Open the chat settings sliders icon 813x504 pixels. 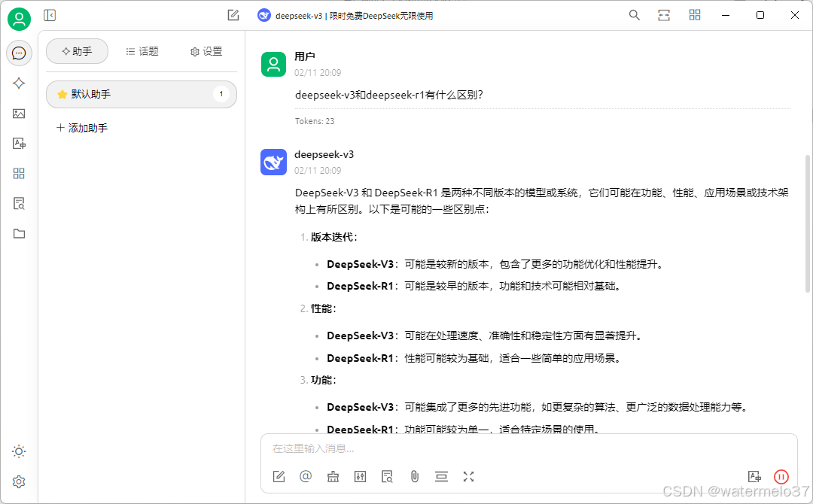(x=360, y=476)
